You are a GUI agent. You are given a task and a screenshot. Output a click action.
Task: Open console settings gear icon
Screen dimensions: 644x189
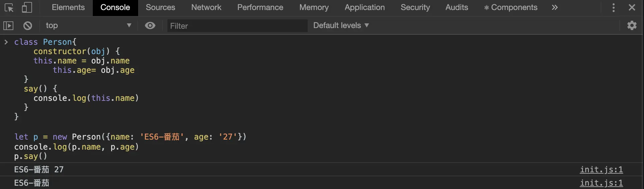(x=632, y=25)
